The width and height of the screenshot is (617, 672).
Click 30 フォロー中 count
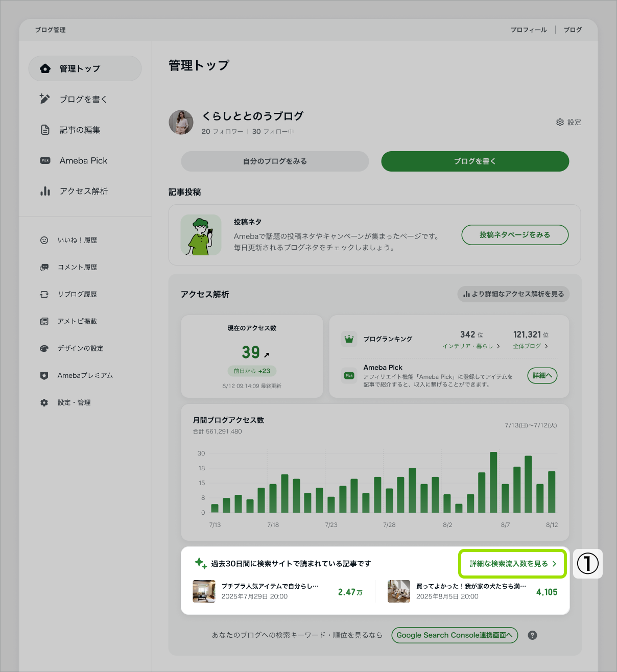tap(273, 131)
